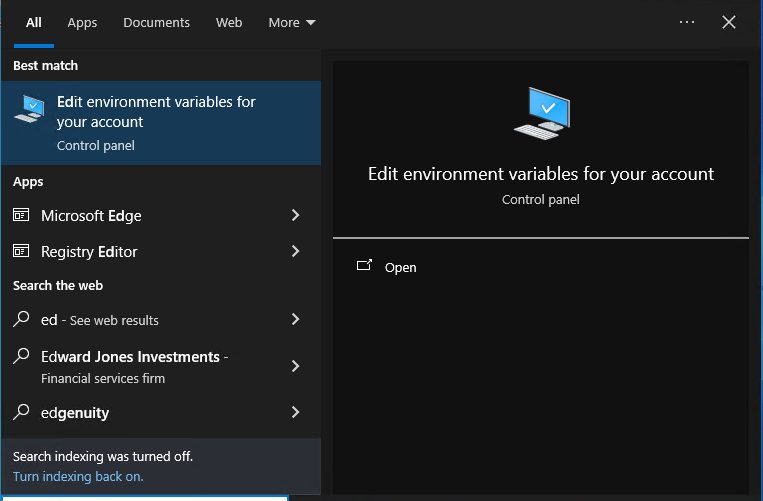Image resolution: width=763 pixels, height=501 pixels.
Task: Expand Microsoft Edge result chevron
Action: (295, 215)
